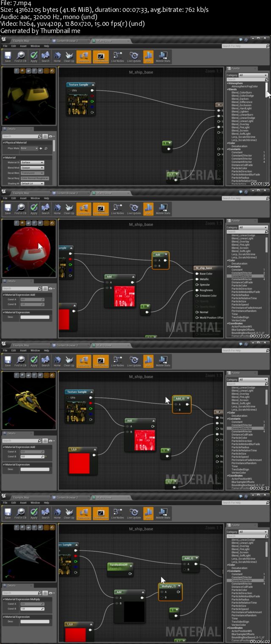The width and height of the screenshot is (271, 644).
Task: Click Save icon in the 00:03:05 frame
Action: 8,208
